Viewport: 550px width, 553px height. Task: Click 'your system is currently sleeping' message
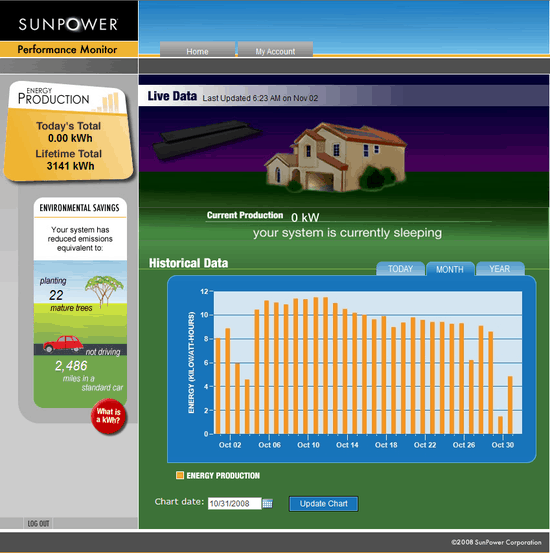pos(347,232)
